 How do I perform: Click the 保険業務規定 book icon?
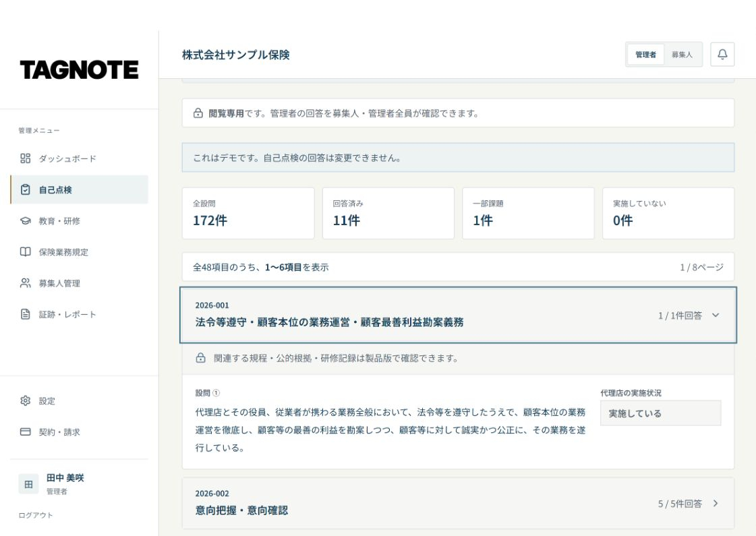pyautogui.click(x=25, y=251)
